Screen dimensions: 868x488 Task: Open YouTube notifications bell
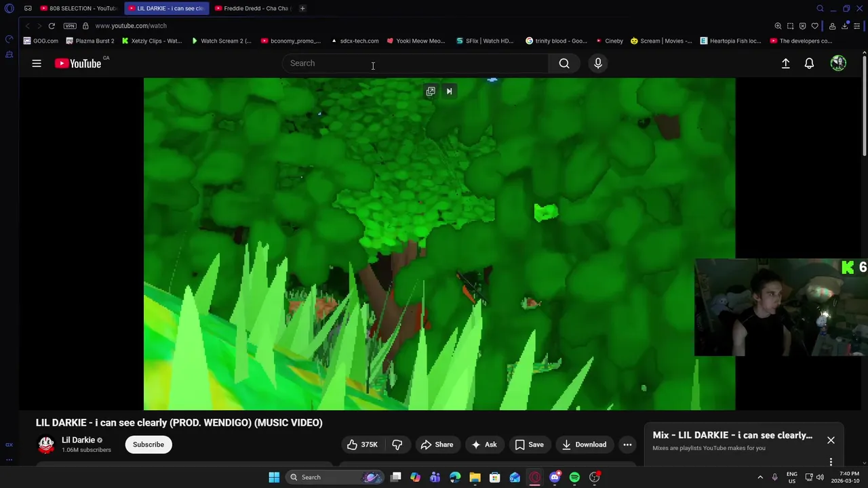pos(809,63)
